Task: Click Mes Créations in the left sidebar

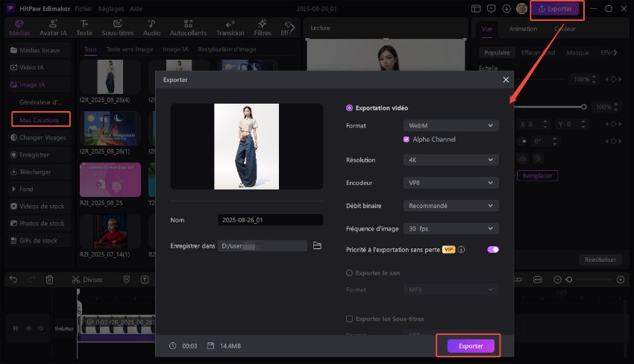Action: [40, 119]
